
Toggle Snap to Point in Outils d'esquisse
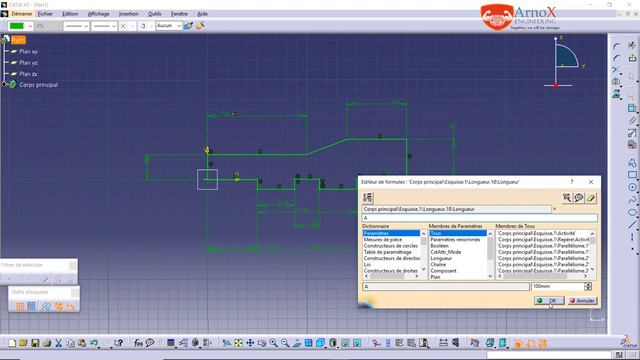(31, 306)
